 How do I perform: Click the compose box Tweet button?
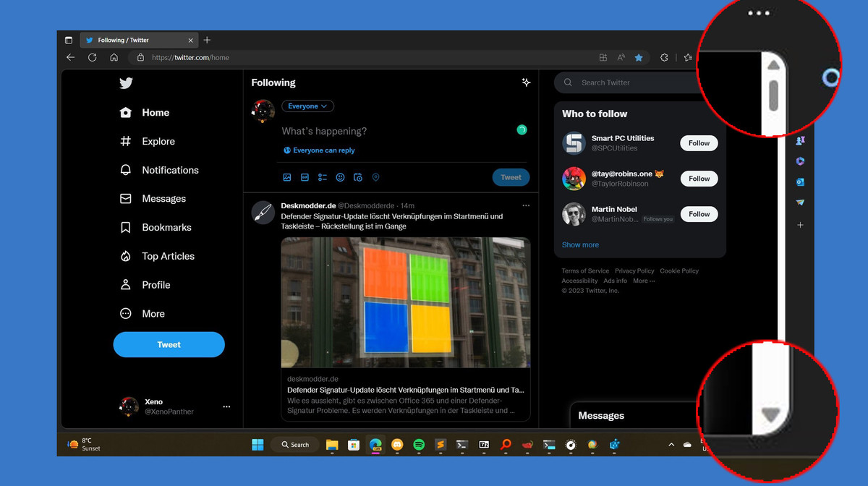pyautogui.click(x=511, y=177)
